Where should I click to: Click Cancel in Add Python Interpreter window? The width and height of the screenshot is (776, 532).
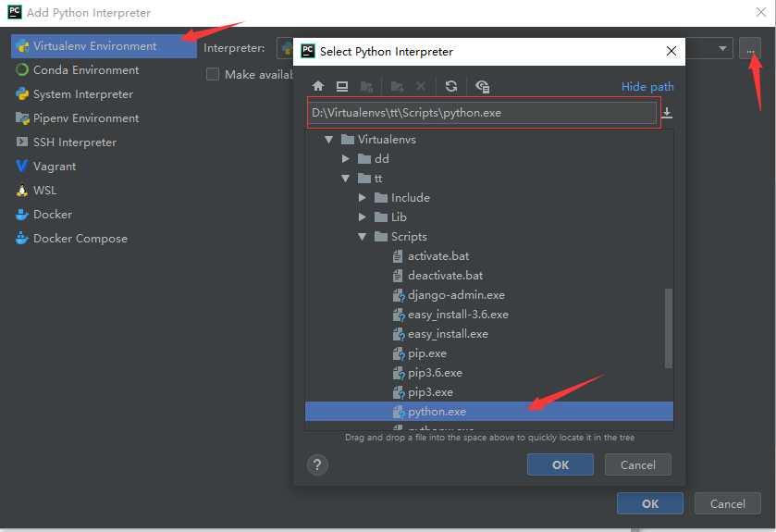click(728, 503)
